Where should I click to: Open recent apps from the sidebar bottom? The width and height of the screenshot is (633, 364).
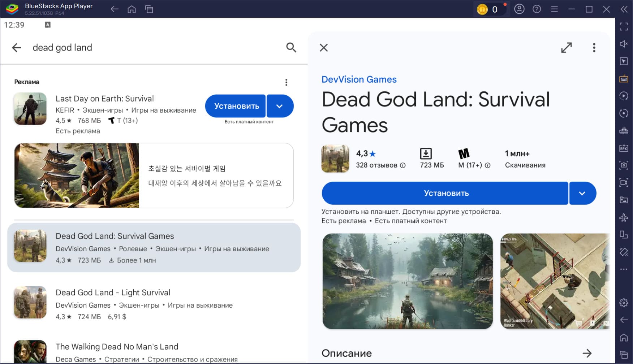click(624, 355)
